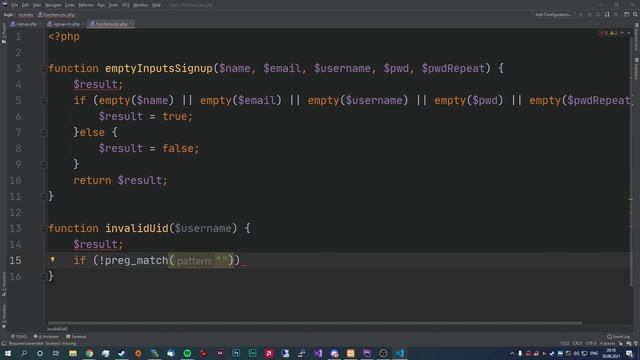Collapse invalidUid function fold marker line 13

pos(44,228)
